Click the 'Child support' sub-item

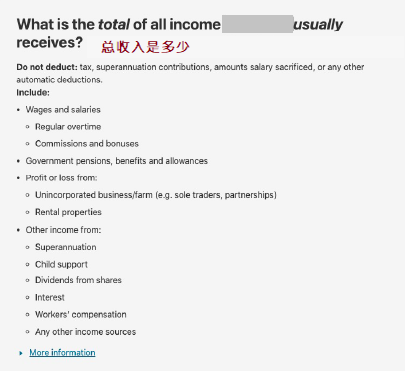tap(61, 265)
